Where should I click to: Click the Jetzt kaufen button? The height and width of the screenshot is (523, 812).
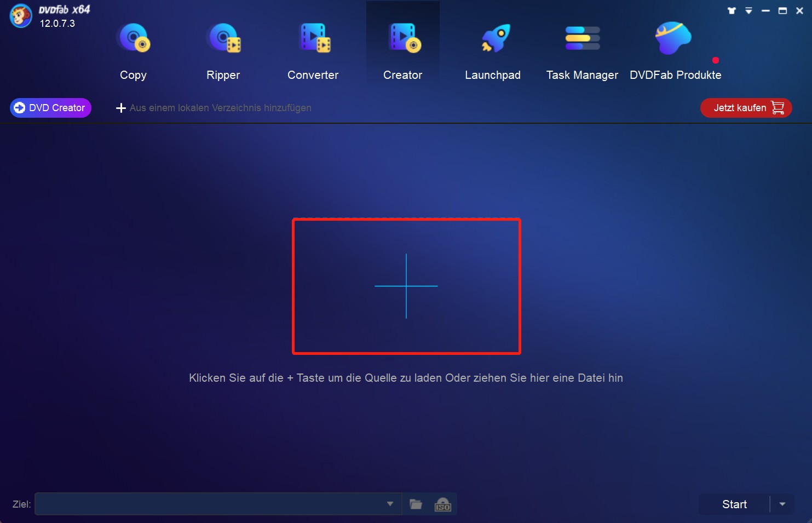pos(746,108)
